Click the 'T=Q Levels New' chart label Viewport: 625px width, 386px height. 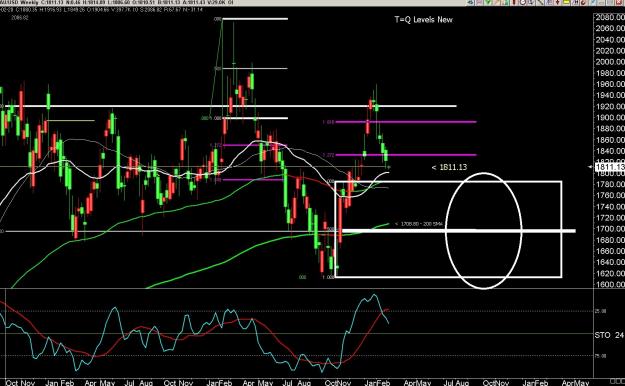[x=423, y=20]
